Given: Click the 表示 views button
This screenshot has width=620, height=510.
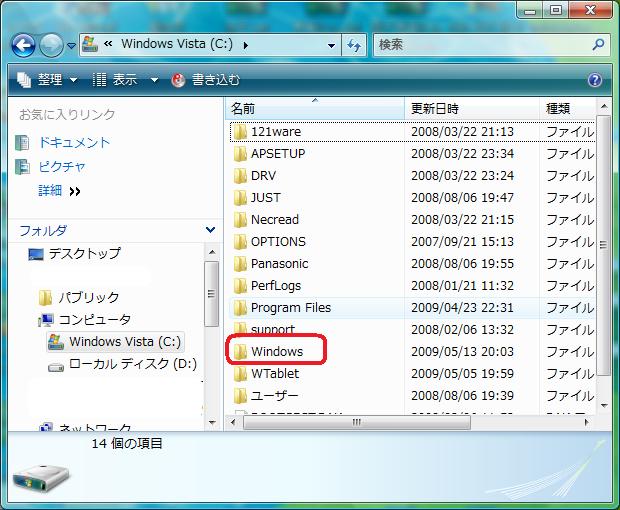Looking at the screenshot, I should coord(115,80).
